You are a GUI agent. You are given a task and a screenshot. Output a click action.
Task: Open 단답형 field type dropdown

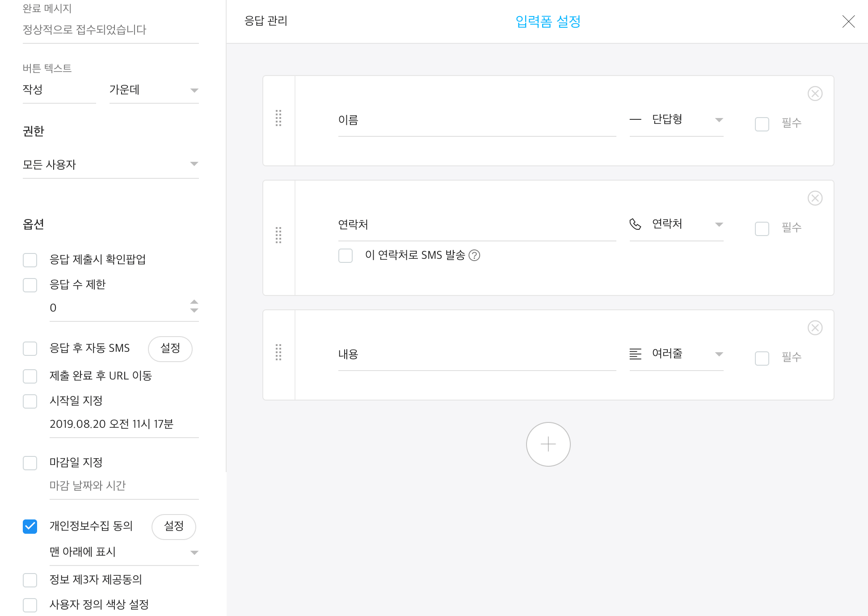[x=676, y=120]
